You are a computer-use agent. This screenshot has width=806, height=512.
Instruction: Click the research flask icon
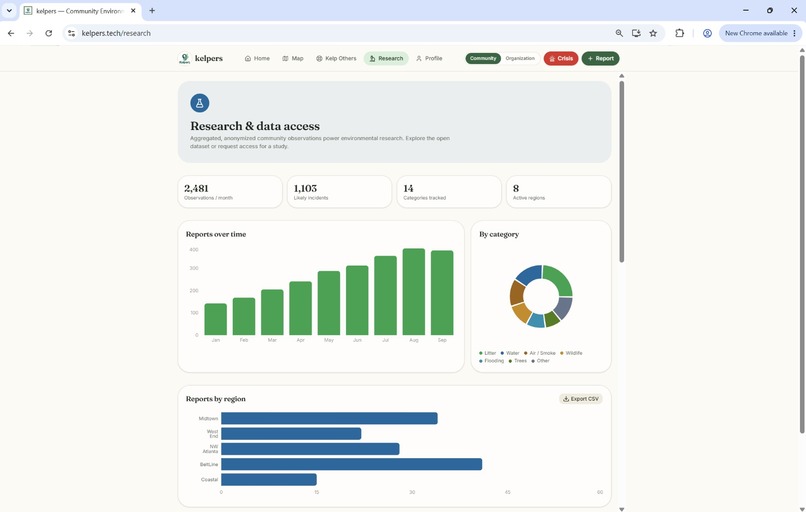[x=199, y=103]
